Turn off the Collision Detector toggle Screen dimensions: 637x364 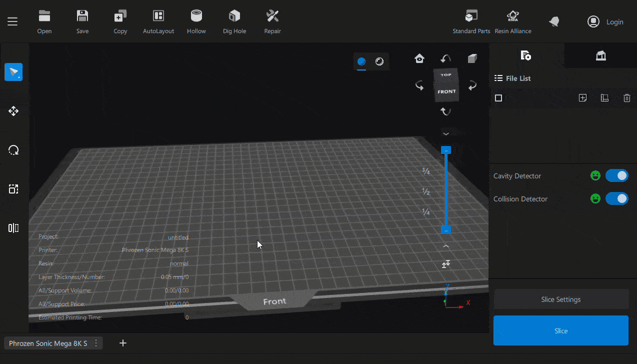[616, 198]
